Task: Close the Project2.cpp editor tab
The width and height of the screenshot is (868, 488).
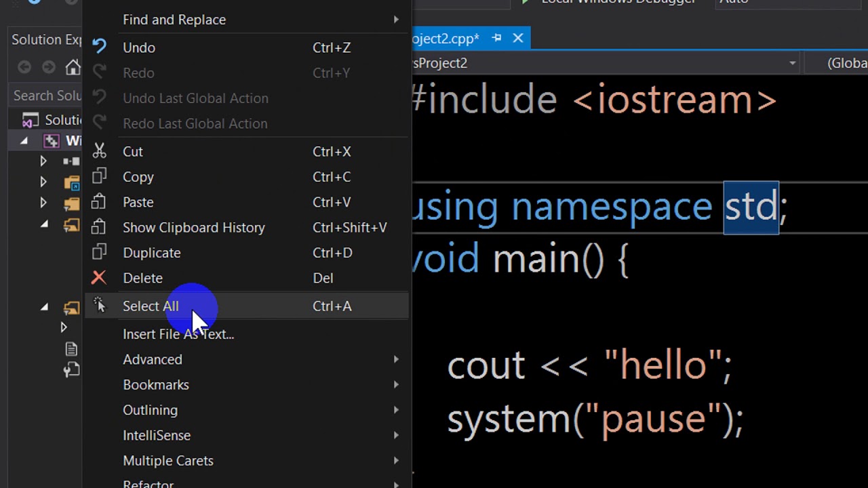Action: (517, 38)
